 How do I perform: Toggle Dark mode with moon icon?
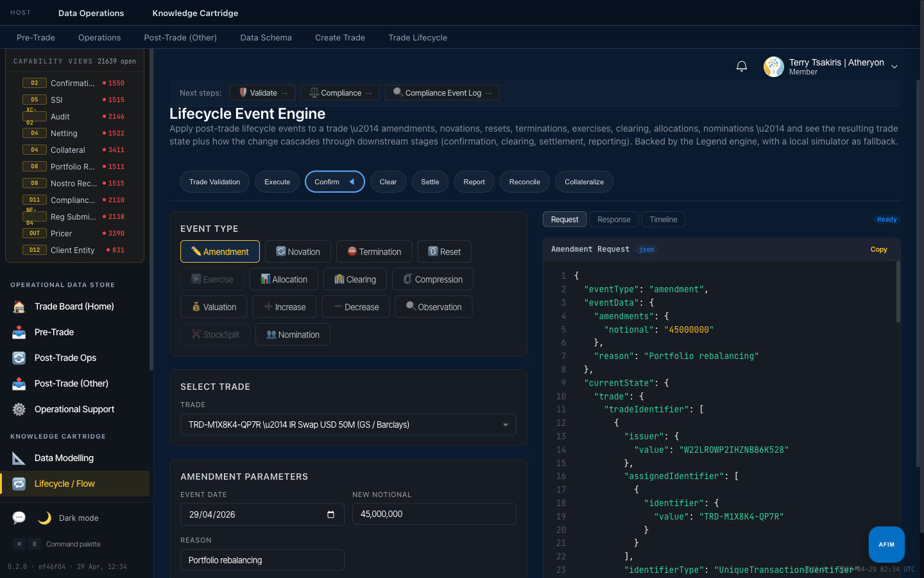(44, 518)
